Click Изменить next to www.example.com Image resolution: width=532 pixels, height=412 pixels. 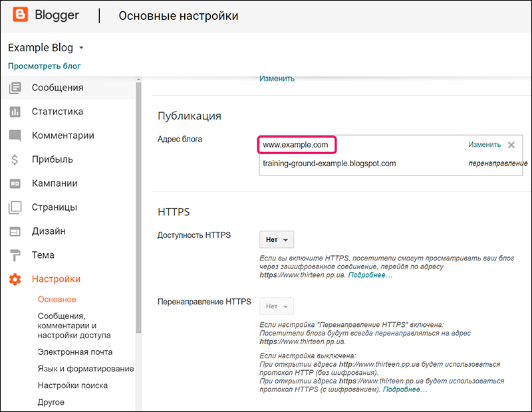[x=484, y=145]
